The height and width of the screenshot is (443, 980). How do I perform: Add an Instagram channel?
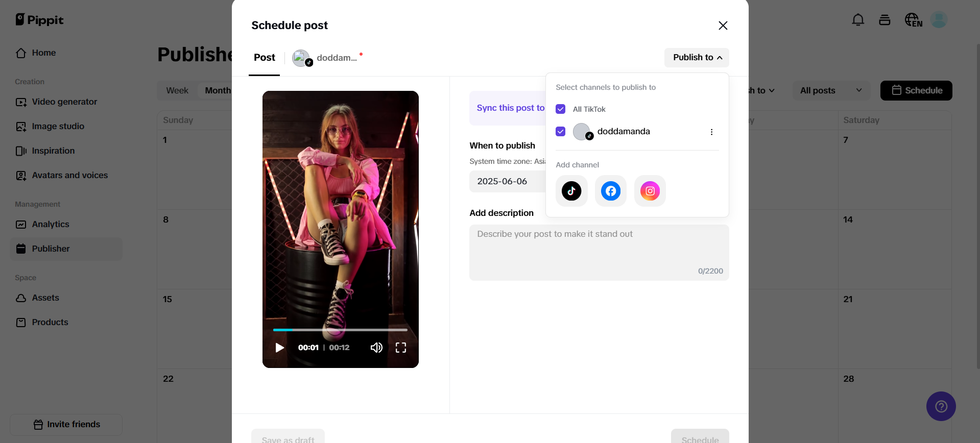(650, 191)
